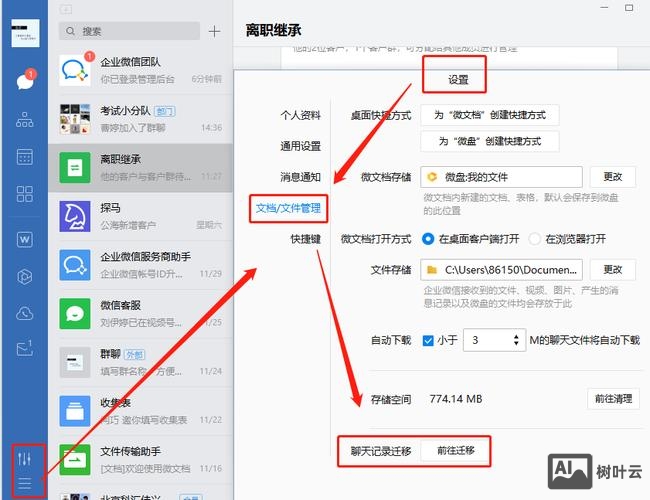Click the 企业微信团队 chat avatar icon

click(x=75, y=70)
